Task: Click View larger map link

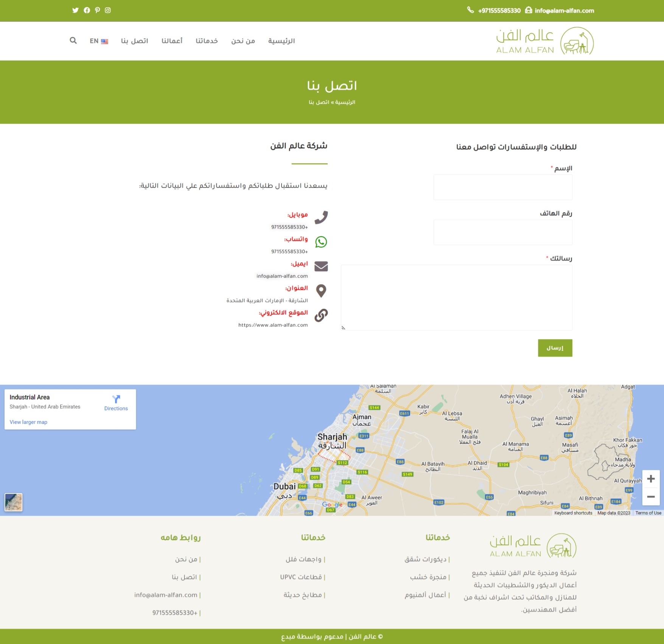Action: click(28, 422)
